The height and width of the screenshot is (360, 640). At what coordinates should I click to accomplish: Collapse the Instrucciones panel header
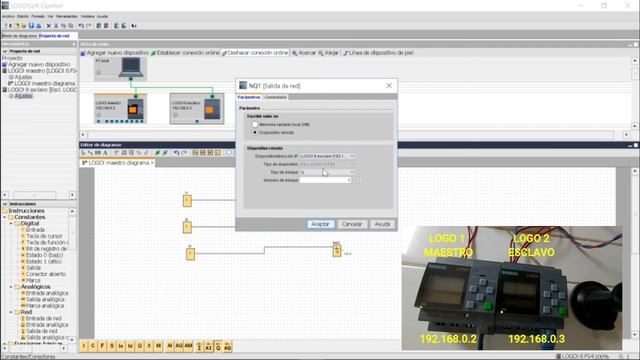[x=5, y=204]
